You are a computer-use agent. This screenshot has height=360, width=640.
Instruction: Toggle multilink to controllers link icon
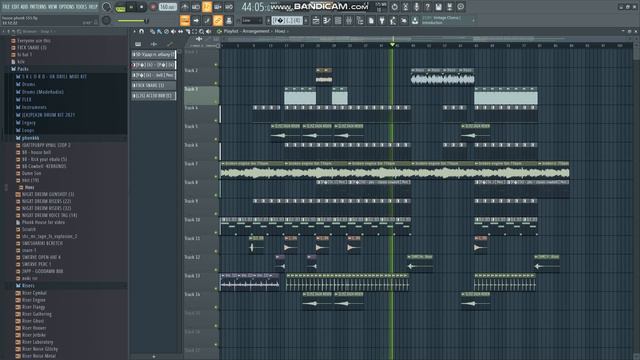(218, 20)
